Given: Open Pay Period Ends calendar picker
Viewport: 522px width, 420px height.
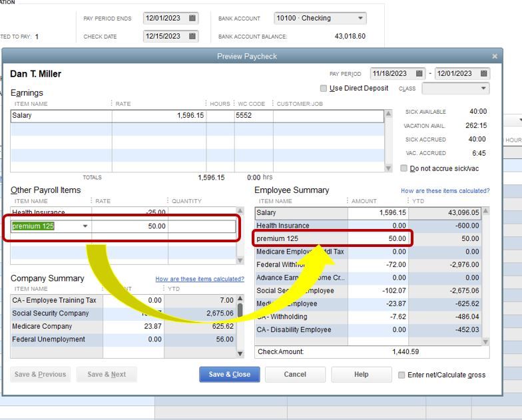Looking at the screenshot, I should [192, 18].
